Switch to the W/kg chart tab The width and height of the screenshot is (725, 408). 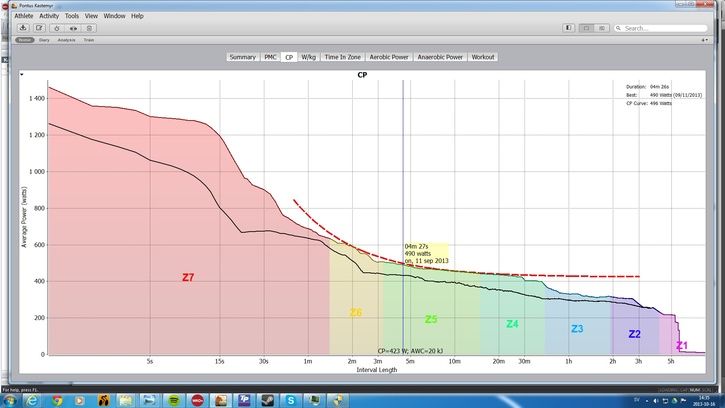pyautogui.click(x=308, y=58)
